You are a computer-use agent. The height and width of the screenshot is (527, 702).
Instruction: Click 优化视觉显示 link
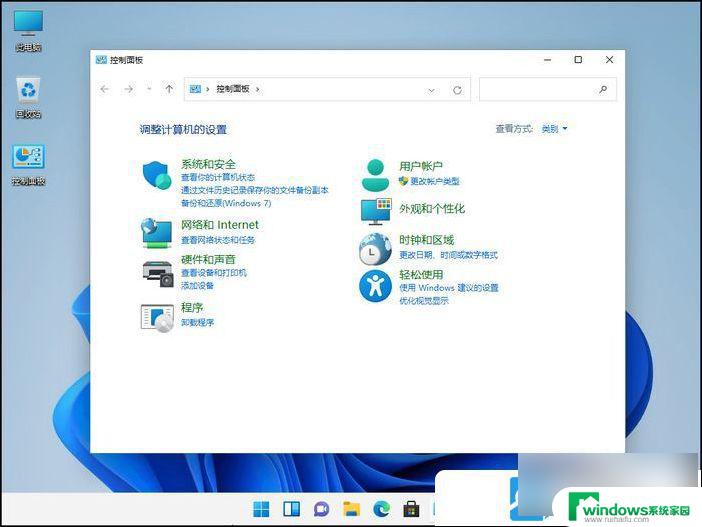click(x=424, y=300)
